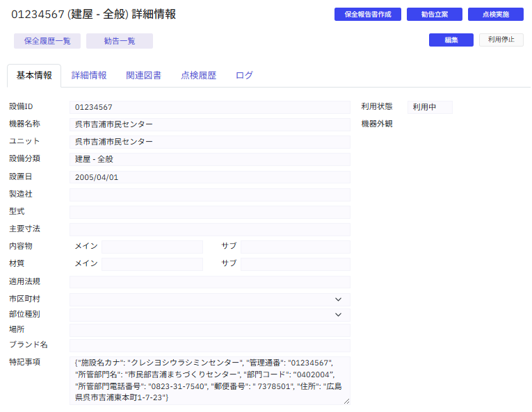The width and height of the screenshot is (532, 412).
Task: Click the 設備ID field showing 01234567
Action: coord(210,107)
